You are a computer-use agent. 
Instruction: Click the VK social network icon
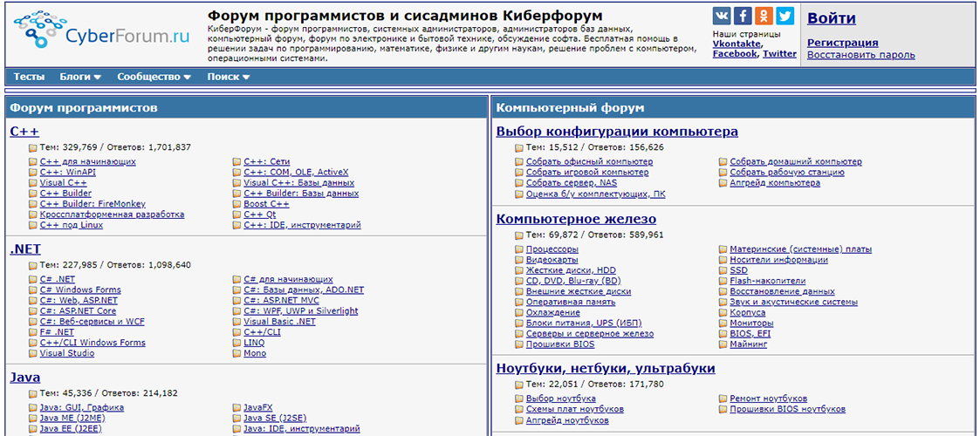point(722,17)
